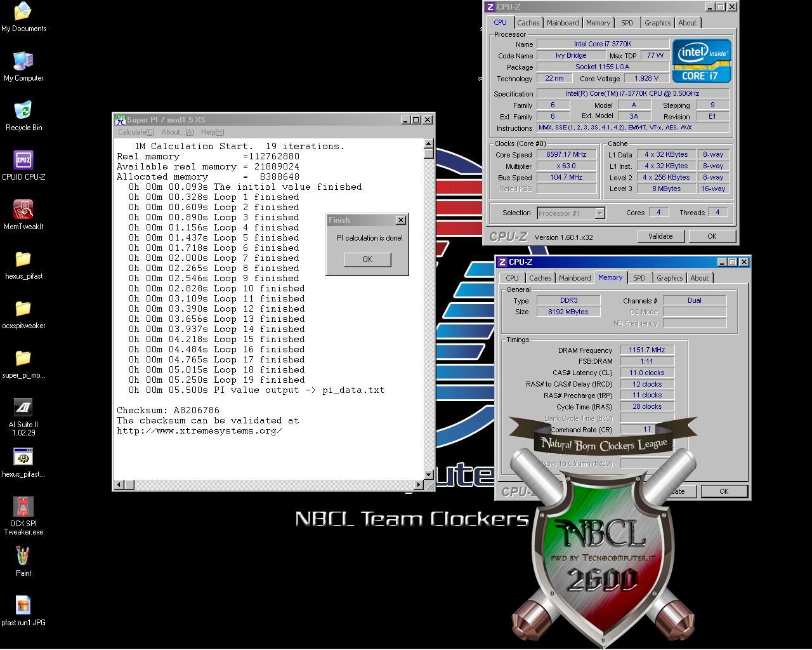Open the Calculate menu in Super PI

[136, 132]
